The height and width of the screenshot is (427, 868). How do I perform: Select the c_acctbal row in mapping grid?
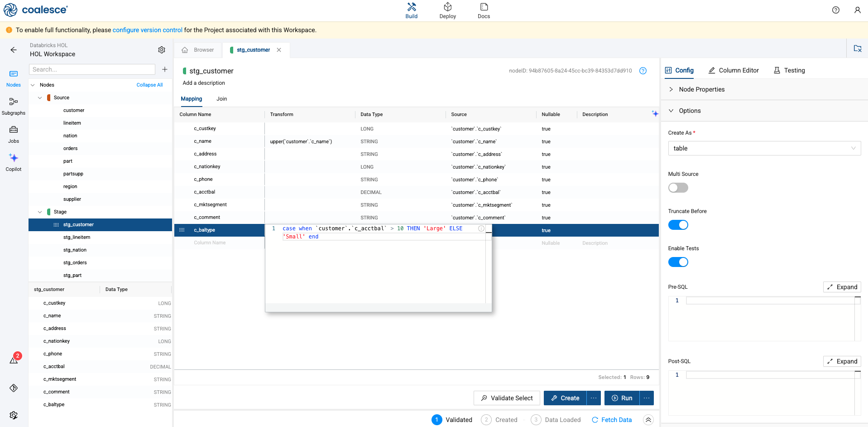(x=417, y=192)
